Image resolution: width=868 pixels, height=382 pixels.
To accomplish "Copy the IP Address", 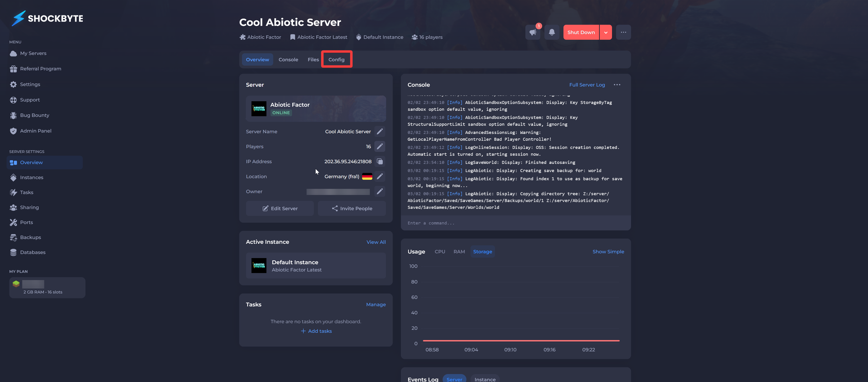I will pyautogui.click(x=380, y=162).
